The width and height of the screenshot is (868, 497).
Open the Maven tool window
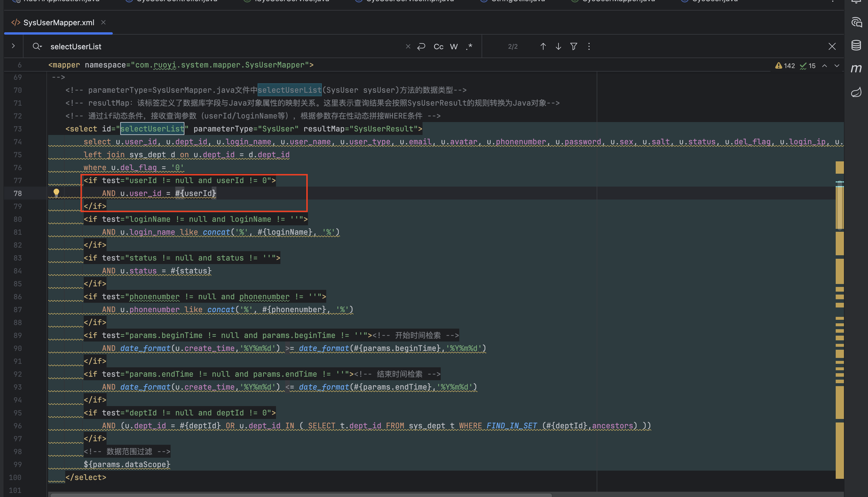856,69
